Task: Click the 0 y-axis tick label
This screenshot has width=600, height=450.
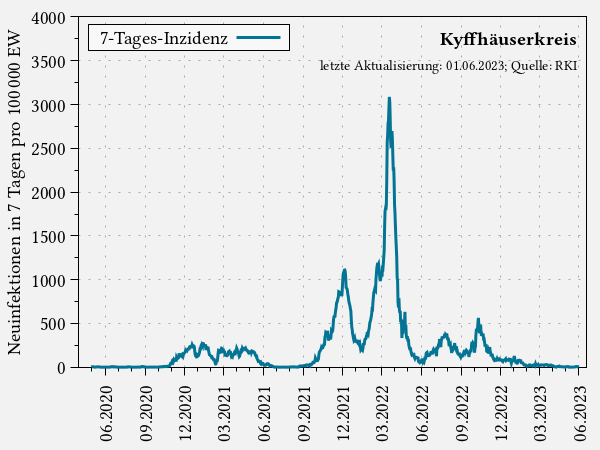Action: (x=61, y=367)
